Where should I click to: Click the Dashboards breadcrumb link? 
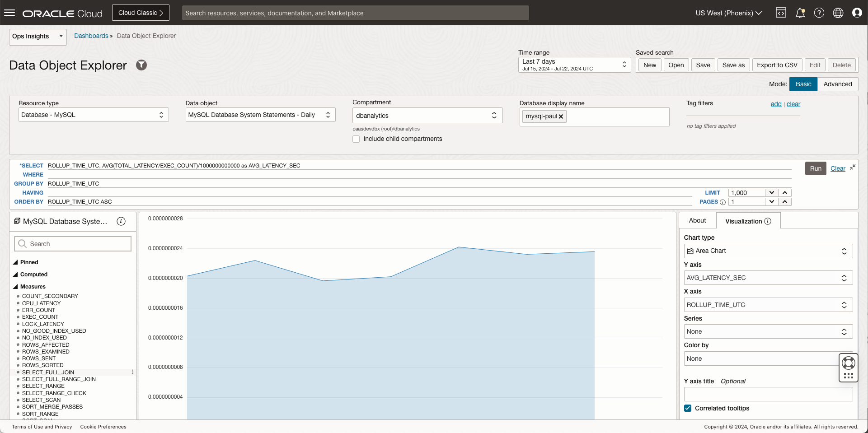[91, 36]
